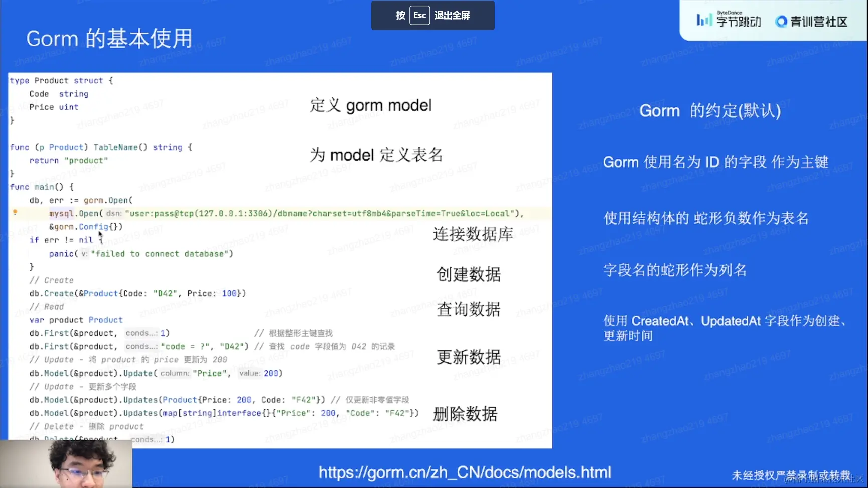Click the "if err != nil {" line

[x=66, y=240]
